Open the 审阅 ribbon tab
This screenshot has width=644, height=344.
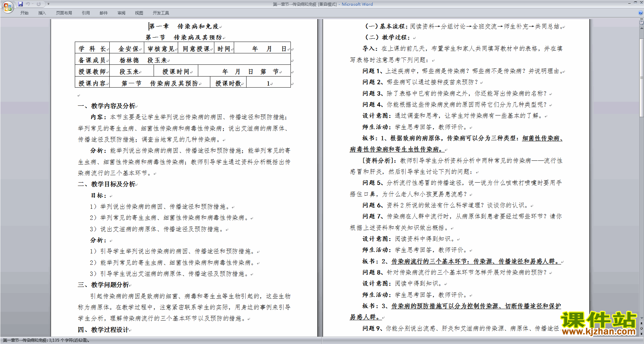[x=121, y=13]
